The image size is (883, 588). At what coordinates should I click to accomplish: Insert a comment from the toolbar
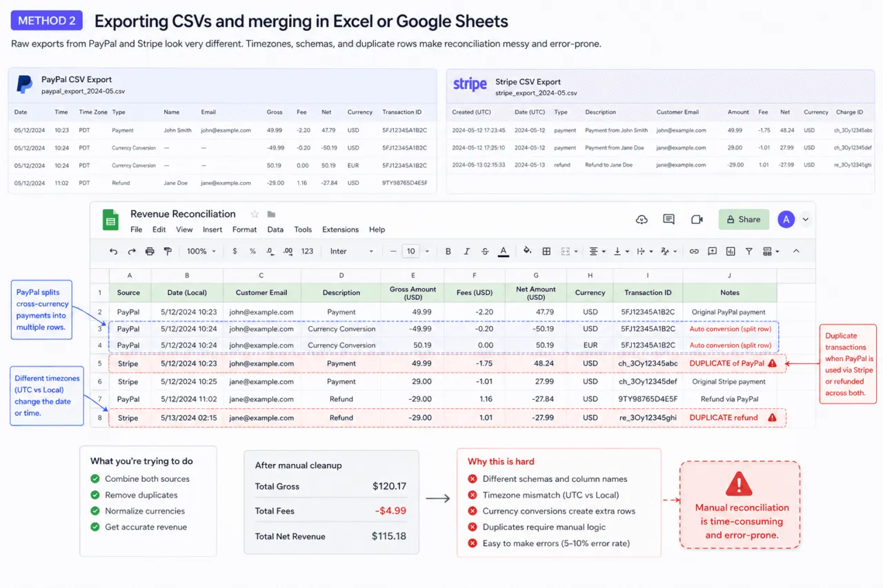click(x=713, y=252)
